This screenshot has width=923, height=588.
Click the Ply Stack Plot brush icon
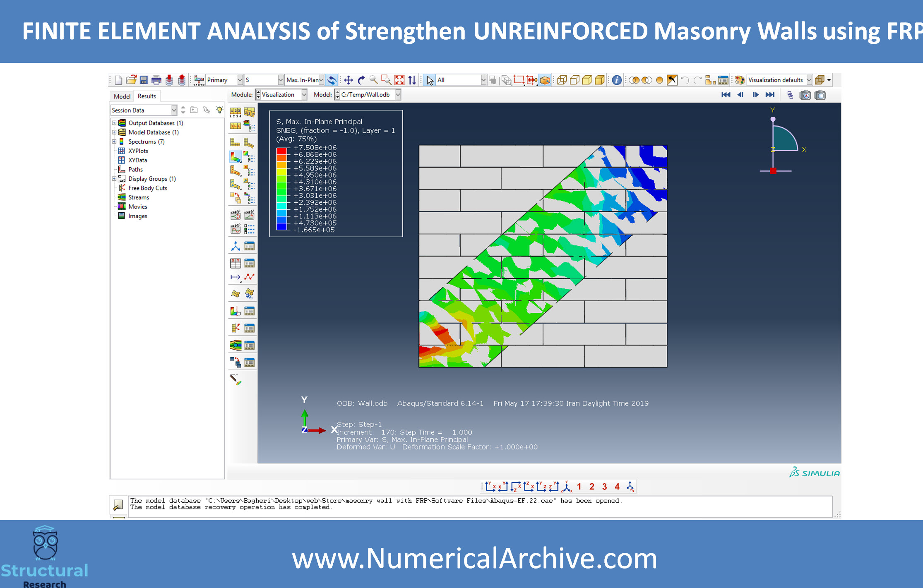click(236, 379)
